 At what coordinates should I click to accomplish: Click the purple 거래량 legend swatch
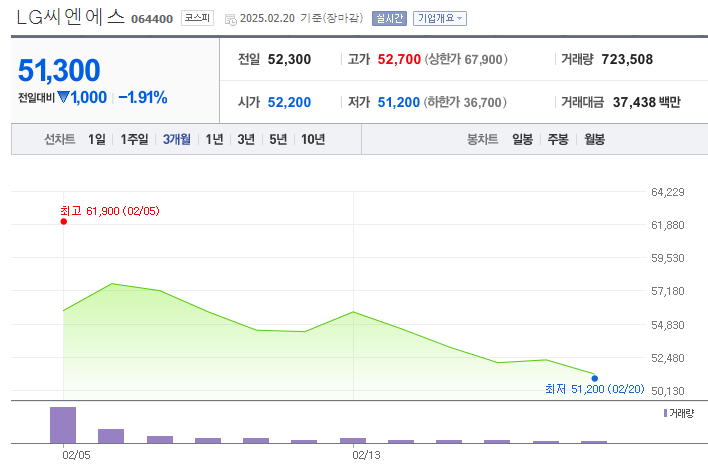[665, 413]
